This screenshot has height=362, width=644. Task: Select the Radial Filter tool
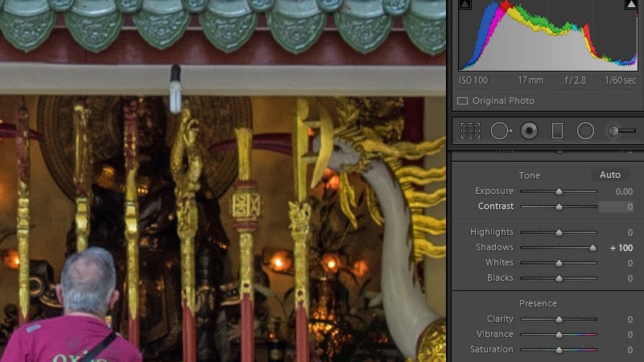coord(585,131)
